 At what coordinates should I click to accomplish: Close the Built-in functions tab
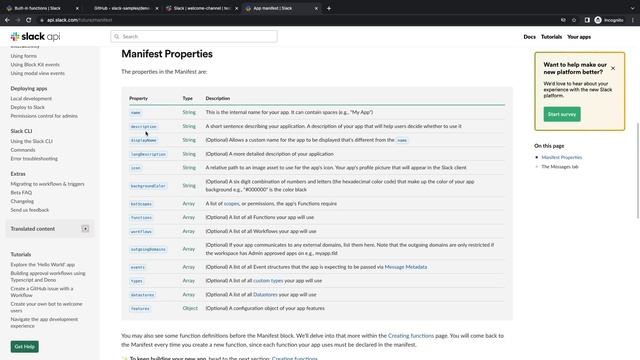point(77,8)
